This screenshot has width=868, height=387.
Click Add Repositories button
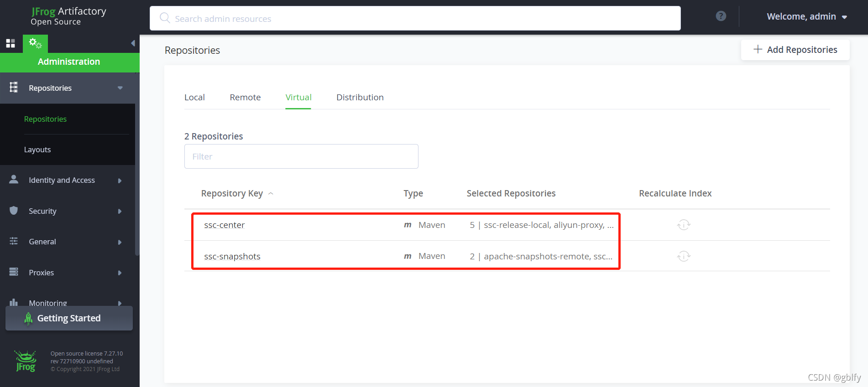pyautogui.click(x=795, y=50)
